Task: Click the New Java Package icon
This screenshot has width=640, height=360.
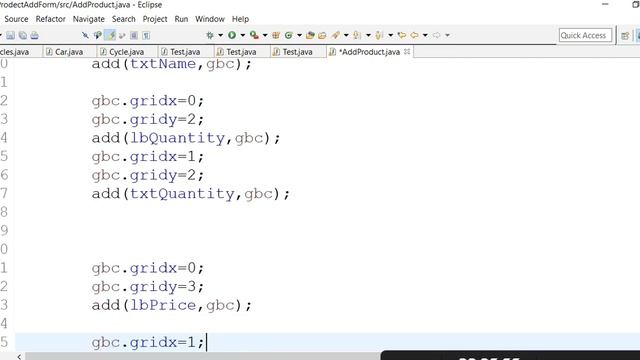Action: [276, 36]
